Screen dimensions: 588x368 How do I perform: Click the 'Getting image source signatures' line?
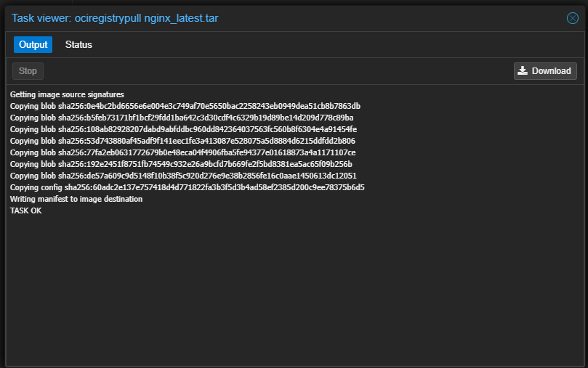pos(67,94)
